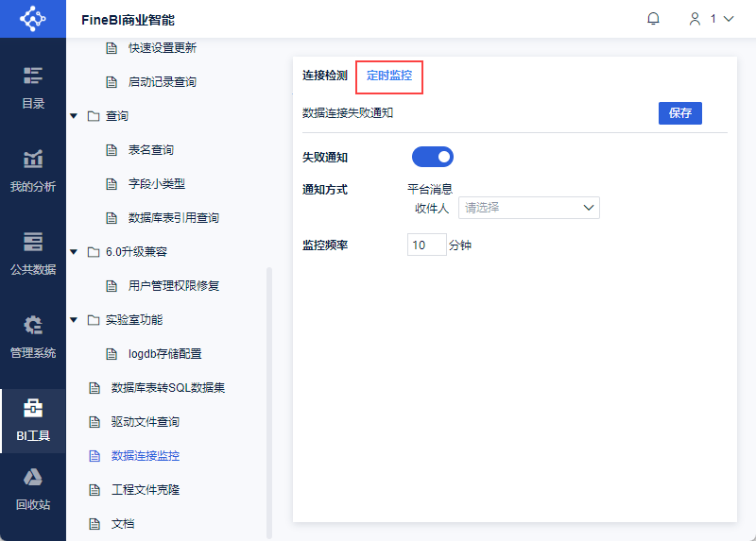Open the 收件人 recipient dropdown
This screenshot has width=756, height=541.
click(528, 208)
